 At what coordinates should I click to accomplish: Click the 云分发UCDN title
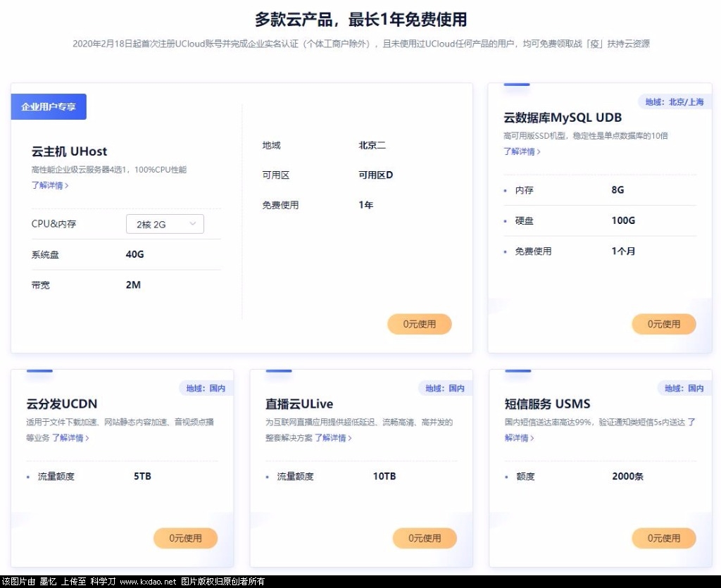coord(62,404)
